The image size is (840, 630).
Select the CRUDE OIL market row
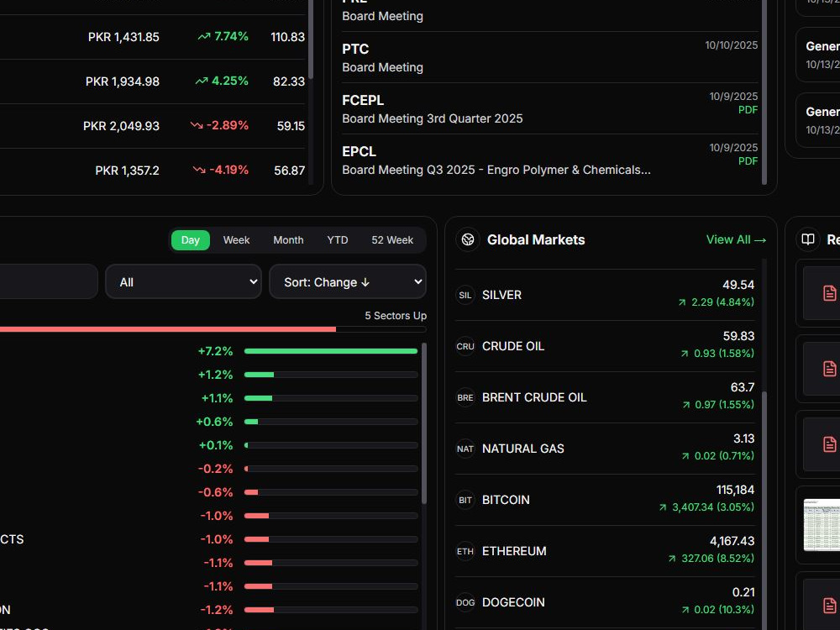click(x=605, y=346)
